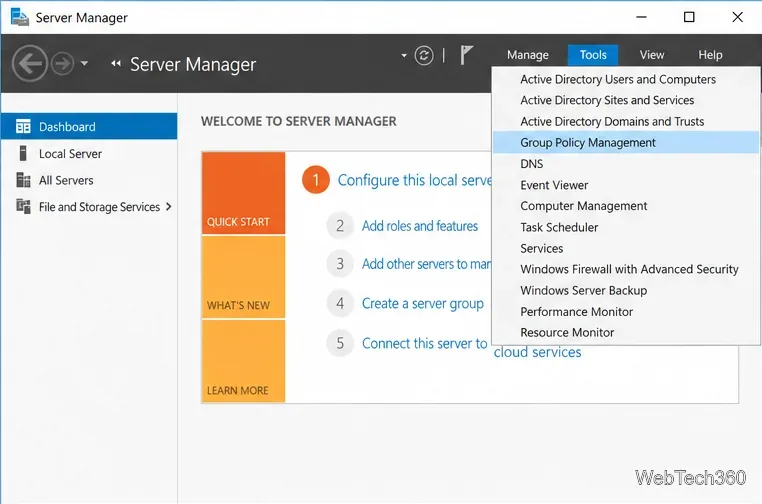Open DNS from Tools menu
Screen dimensions: 762x504
click(626, 164)
